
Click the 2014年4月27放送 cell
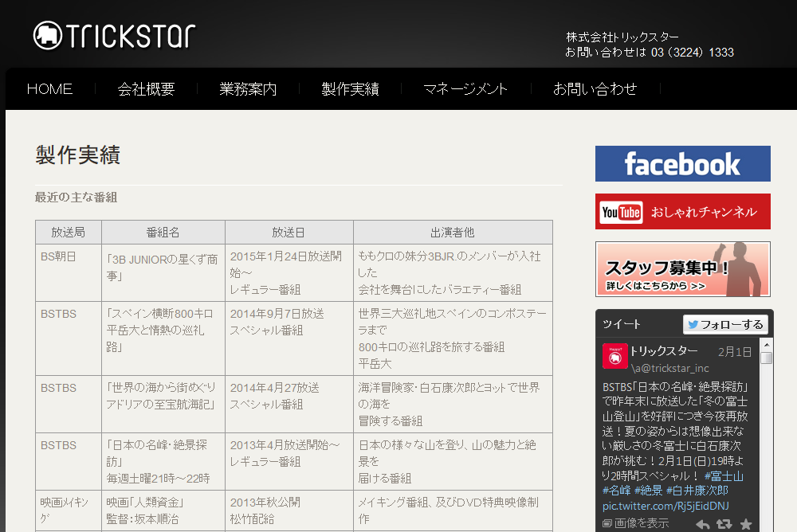289,405
